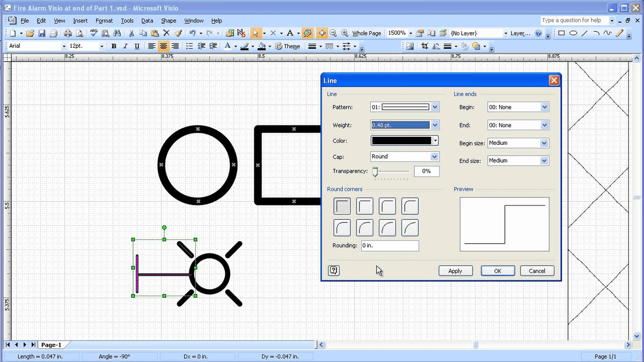Choose the most rounded corner style option
The height and width of the screenshot is (362, 644).
[409, 227]
